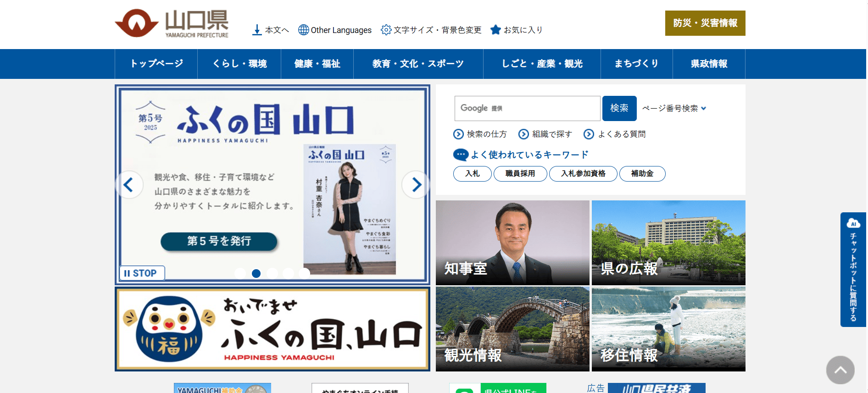
Task: Select the 補助金 keyword tag
Action: [642, 174]
